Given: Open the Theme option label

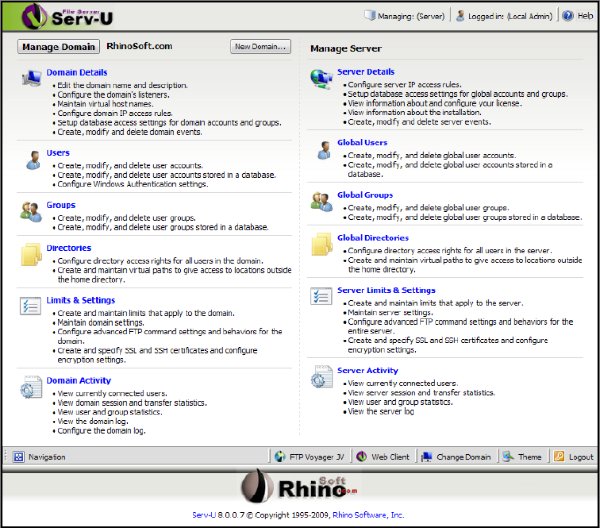Looking at the screenshot, I should 530,457.
